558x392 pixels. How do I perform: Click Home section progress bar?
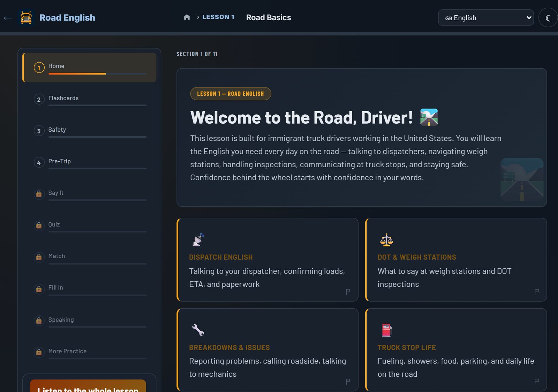(x=97, y=74)
